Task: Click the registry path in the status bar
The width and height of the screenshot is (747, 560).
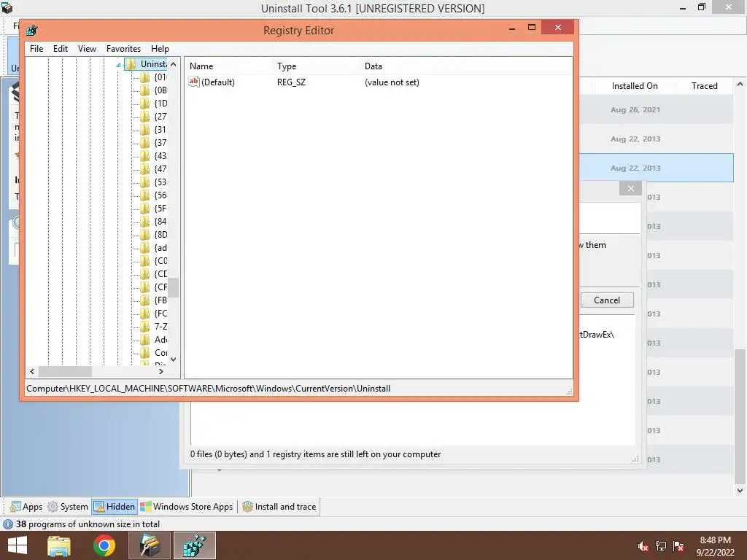Action: [x=208, y=389]
